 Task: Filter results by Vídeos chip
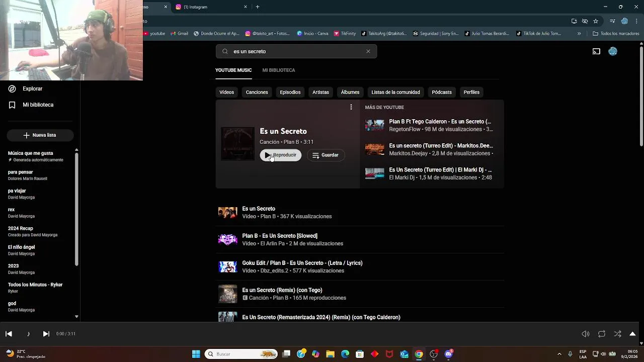point(226,92)
